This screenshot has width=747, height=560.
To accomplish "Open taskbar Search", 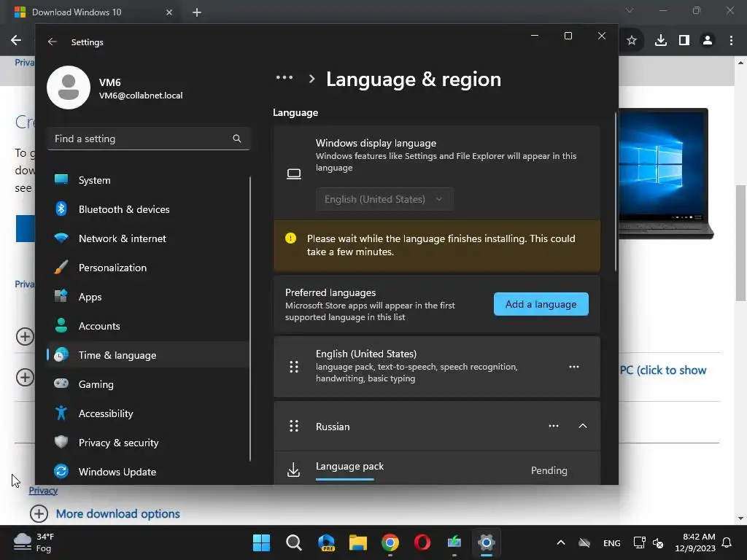I will (294, 542).
